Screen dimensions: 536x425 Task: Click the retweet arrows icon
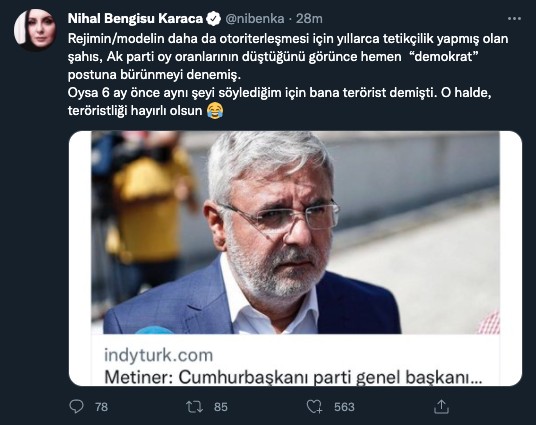tap(194, 407)
